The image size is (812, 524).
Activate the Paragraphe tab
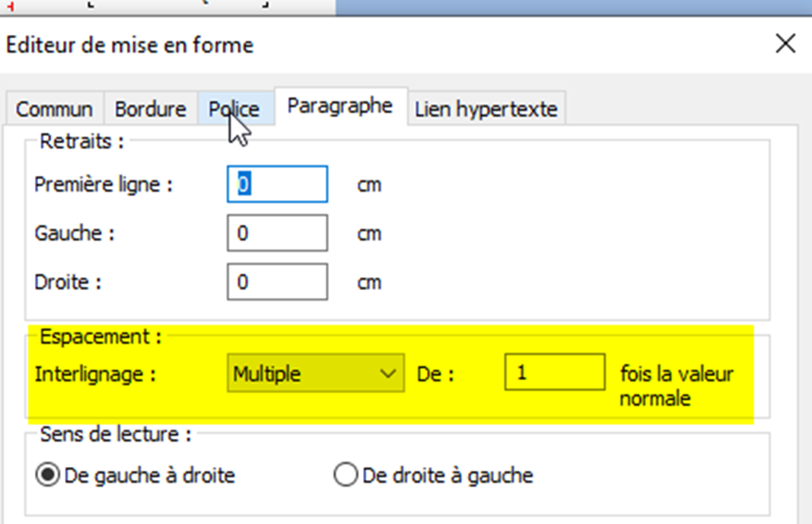[339, 107]
